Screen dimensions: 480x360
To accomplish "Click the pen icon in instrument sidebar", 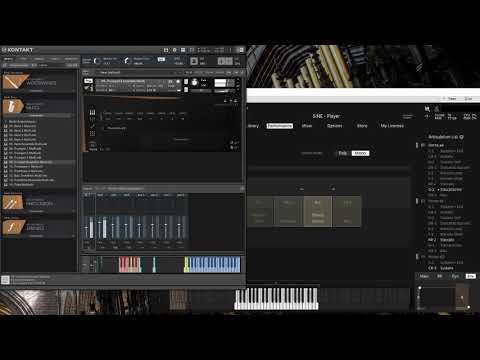I will (x=92, y=126).
